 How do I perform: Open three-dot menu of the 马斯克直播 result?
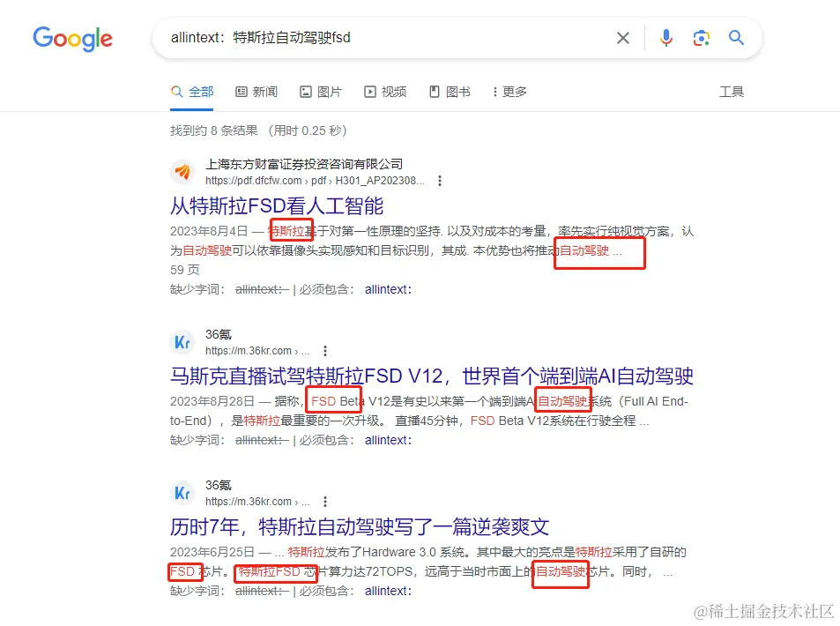325,351
